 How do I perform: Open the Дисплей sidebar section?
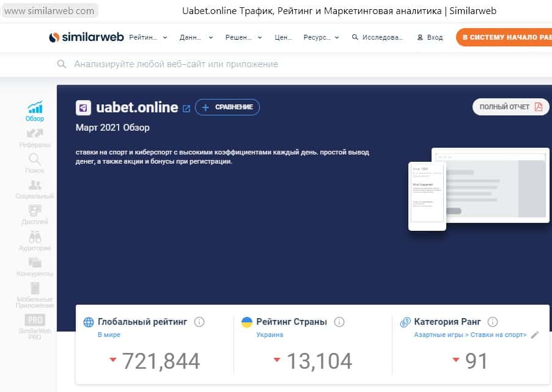tap(34, 215)
